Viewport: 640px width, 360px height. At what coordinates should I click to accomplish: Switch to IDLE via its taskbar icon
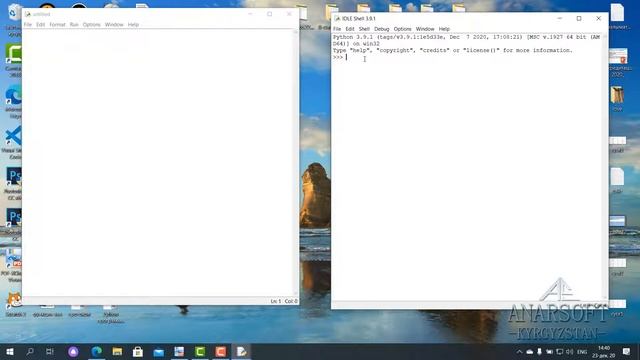pyautogui.click(x=242, y=351)
